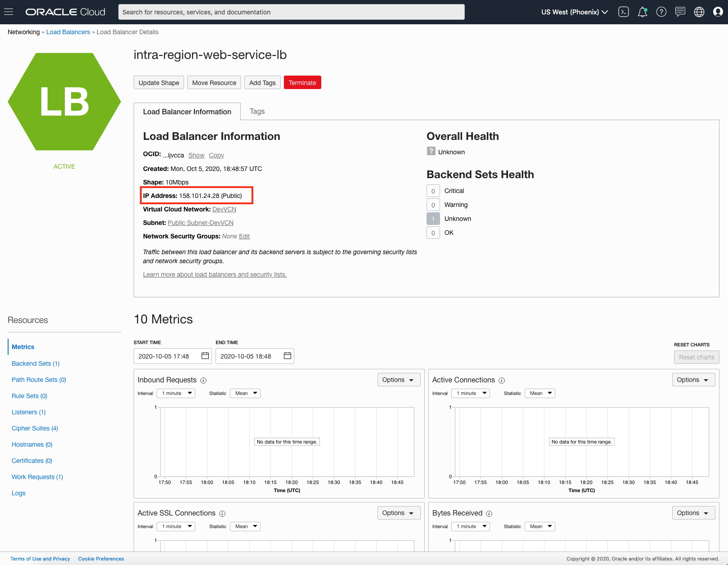This screenshot has width=728, height=565.
Task: Change Active Connections interval dropdown
Action: click(x=471, y=393)
